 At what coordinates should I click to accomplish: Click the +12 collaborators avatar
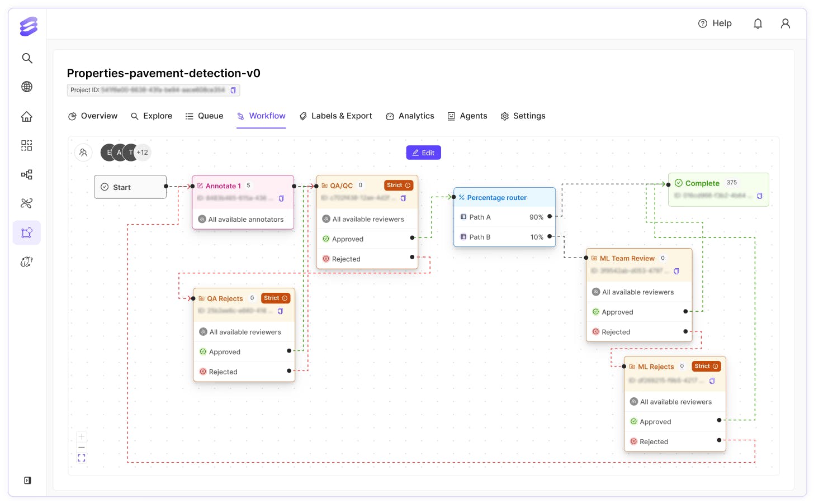point(143,153)
